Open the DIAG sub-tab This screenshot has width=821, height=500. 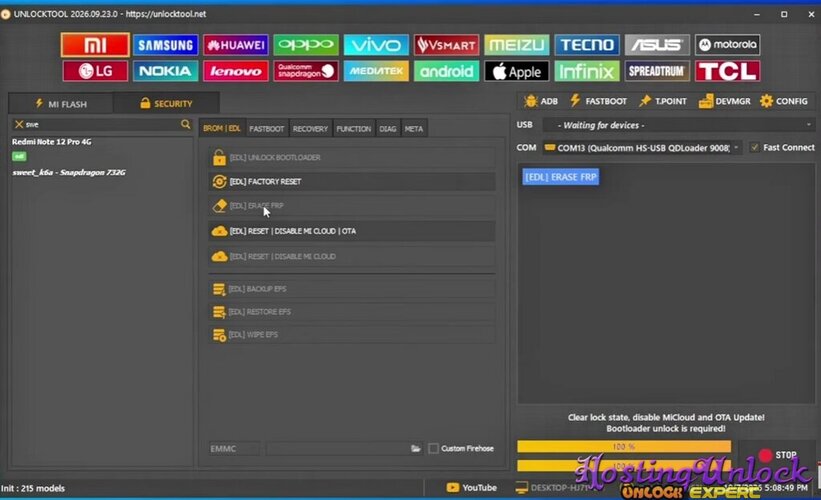click(x=387, y=129)
